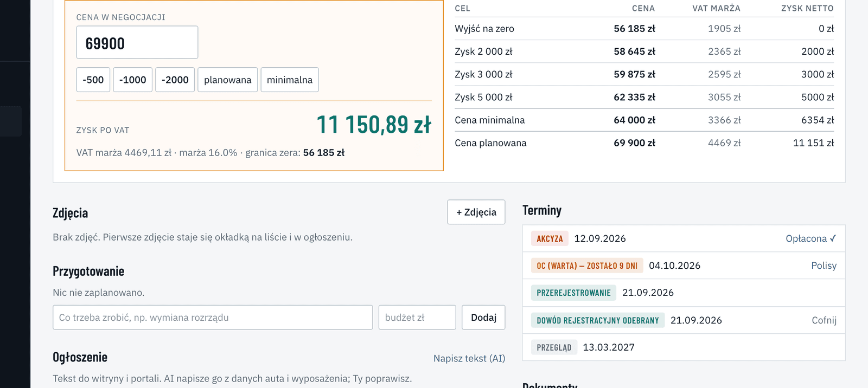Select the date 04.10.2026 in Terminy
The width and height of the screenshot is (868, 388).
click(674, 266)
